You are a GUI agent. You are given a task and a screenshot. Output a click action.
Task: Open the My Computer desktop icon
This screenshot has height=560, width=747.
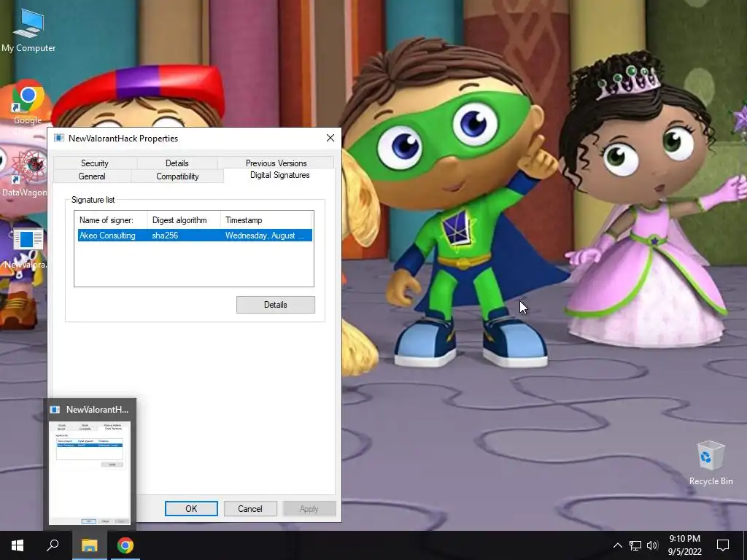[x=28, y=30]
